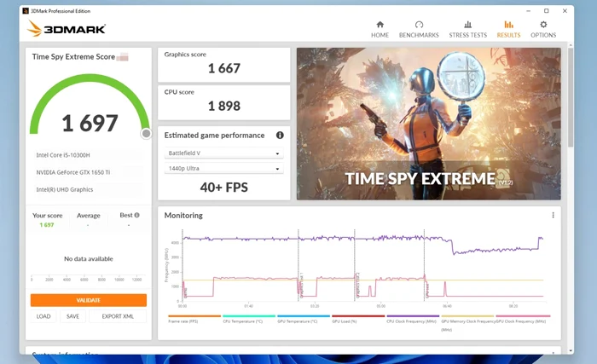The image size is (597, 364).
Task: Click the CPU score value 1 898
Action: 223,106
